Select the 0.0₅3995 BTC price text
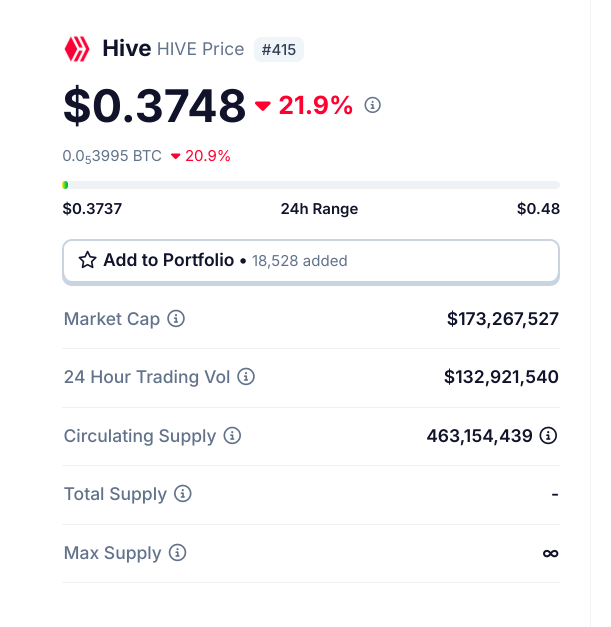Viewport: 611px width, 627px height. pos(112,156)
